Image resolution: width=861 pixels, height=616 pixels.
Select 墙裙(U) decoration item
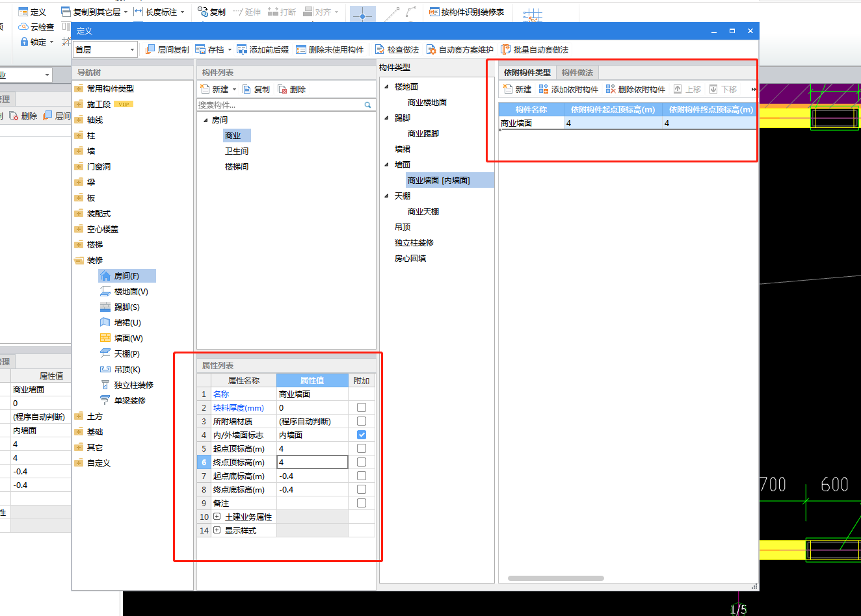click(x=121, y=323)
